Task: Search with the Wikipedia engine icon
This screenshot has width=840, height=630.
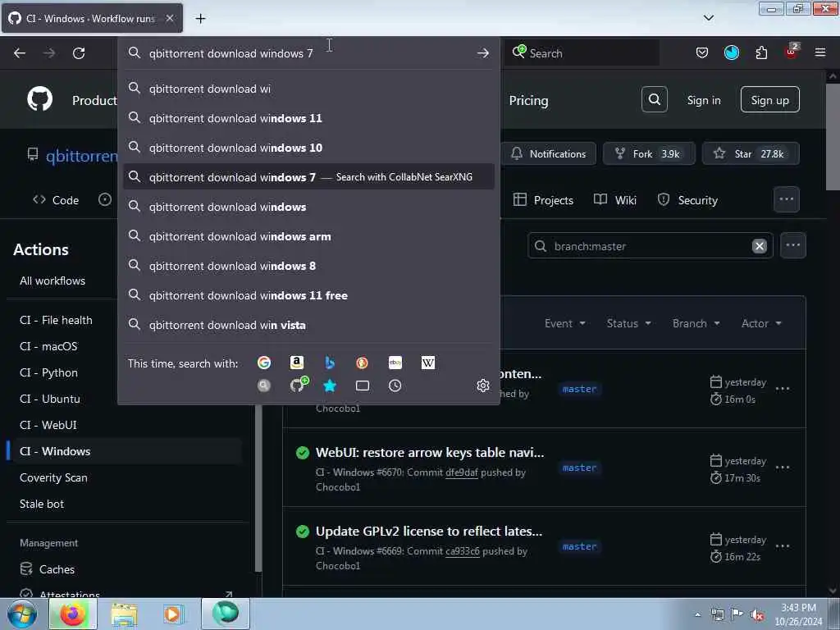Action: (428, 363)
